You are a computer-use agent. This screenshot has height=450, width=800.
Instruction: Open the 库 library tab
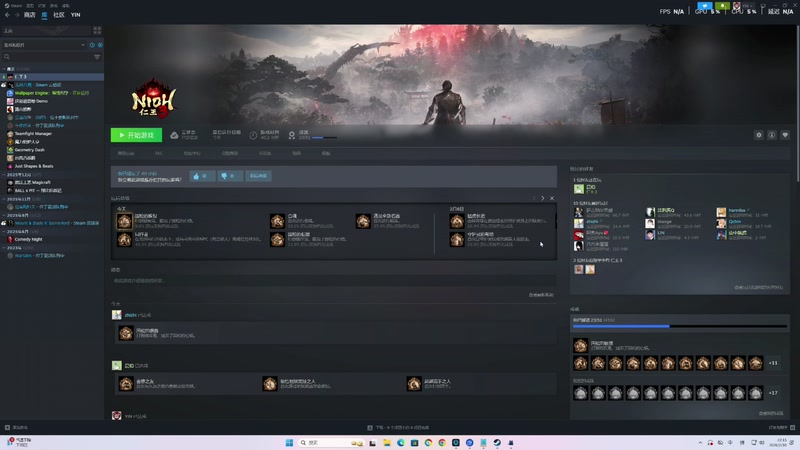(x=44, y=15)
